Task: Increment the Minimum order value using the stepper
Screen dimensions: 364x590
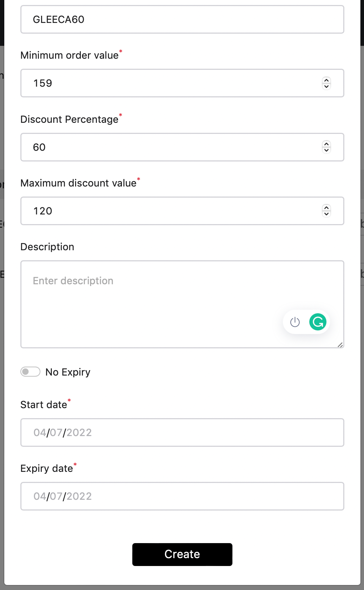Action: [326, 81]
